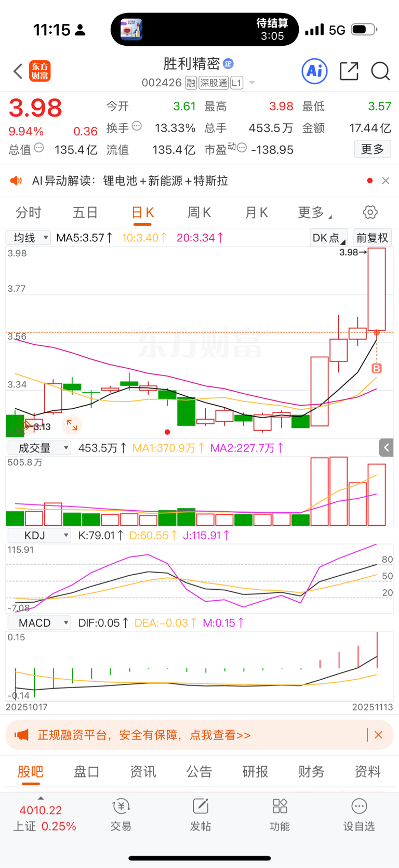Viewport: 399px width, 868px height.
Task: Expand 更多 chart periods
Action: 314,213
